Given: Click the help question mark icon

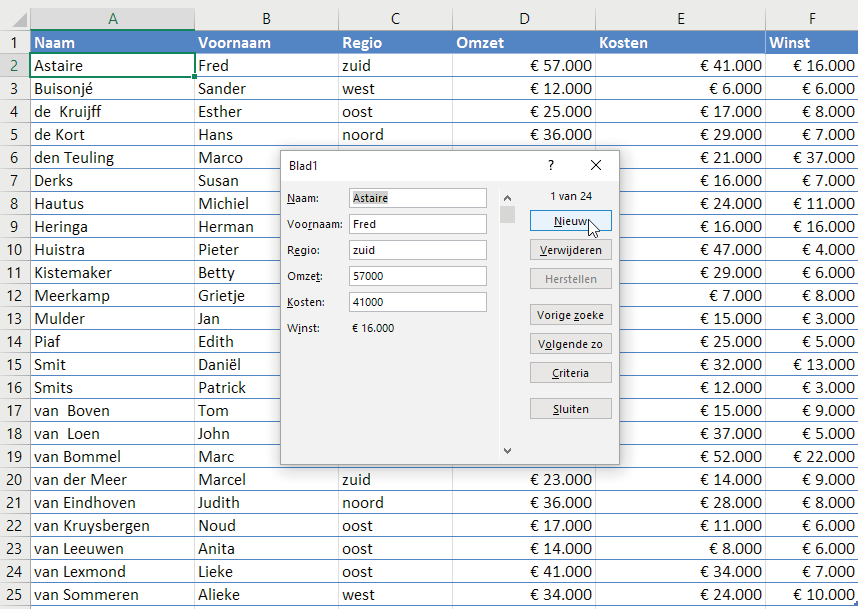Looking at the screenshot, I should point(550,166).
